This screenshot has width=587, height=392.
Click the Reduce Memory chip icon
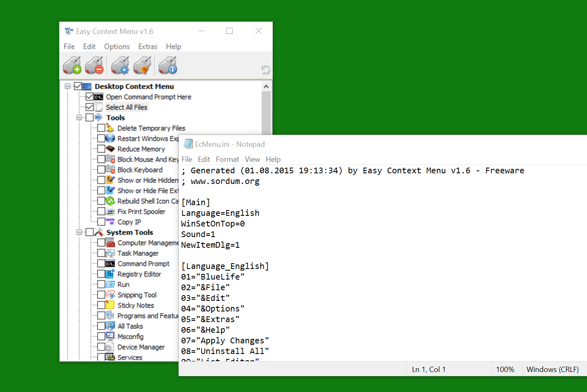click(110, 149)
